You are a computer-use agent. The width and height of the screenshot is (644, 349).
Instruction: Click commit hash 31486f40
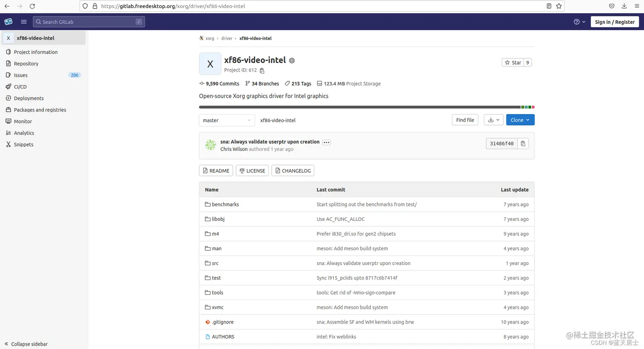click(x=502, y=144)
